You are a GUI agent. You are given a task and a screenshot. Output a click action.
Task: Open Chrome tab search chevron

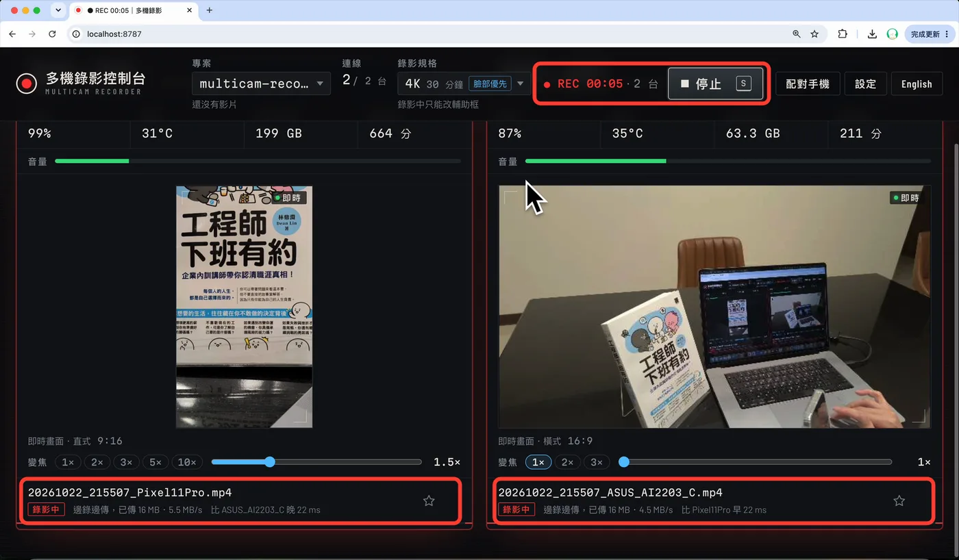point(58,10)
